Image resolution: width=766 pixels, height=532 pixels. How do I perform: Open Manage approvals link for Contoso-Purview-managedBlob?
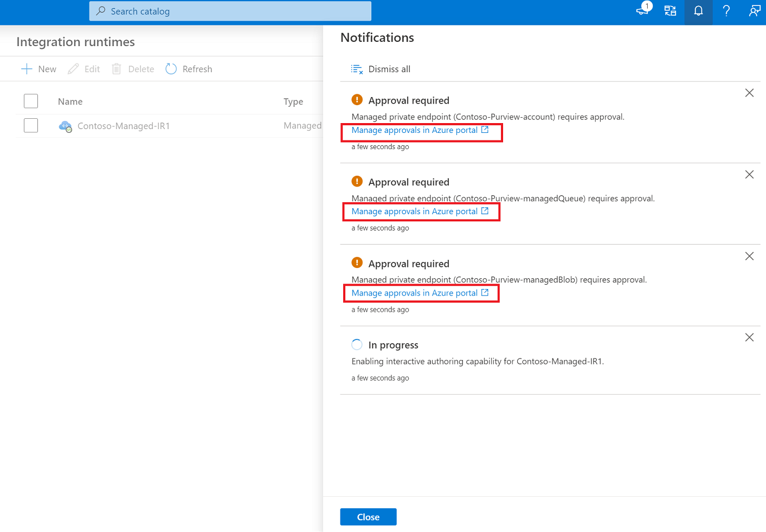coord(420,293)
